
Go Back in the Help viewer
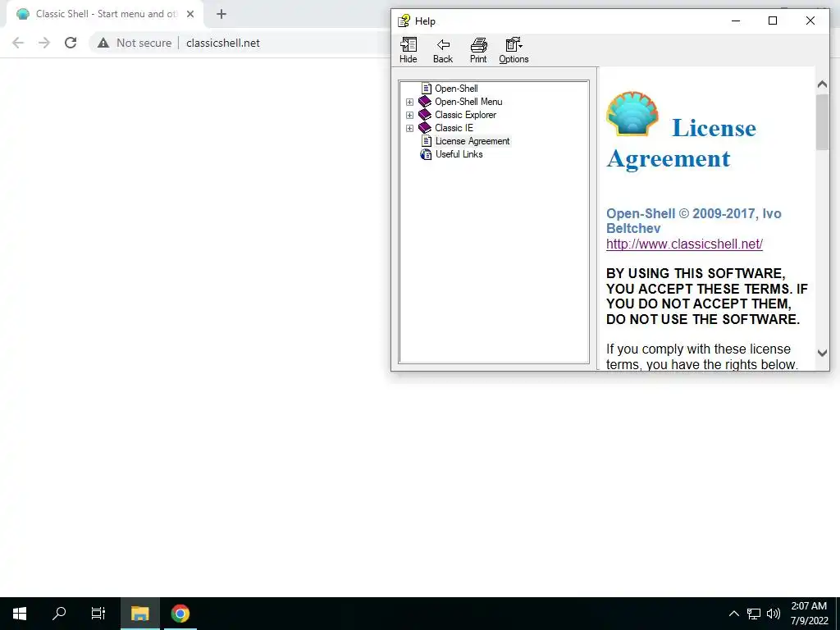pos(443,51)
